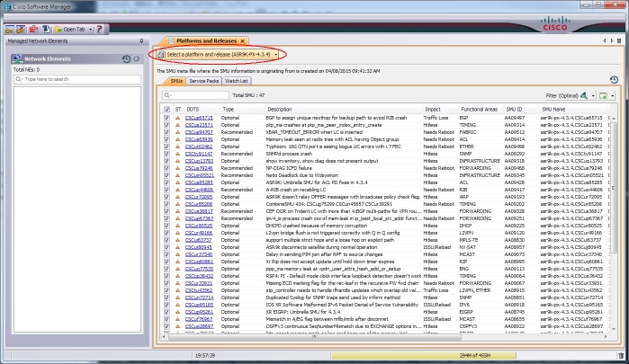Click the tab navigation right arrow

612,40
